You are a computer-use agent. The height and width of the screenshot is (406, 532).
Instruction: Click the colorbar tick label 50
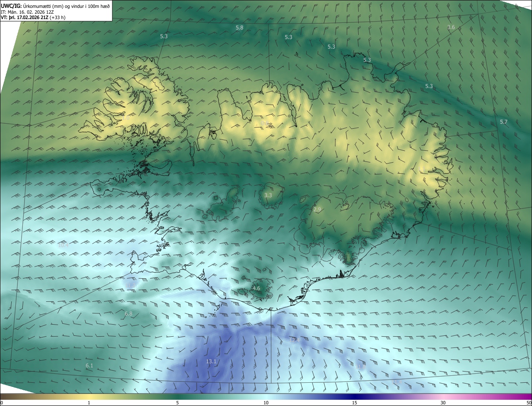tap(529, 403)
